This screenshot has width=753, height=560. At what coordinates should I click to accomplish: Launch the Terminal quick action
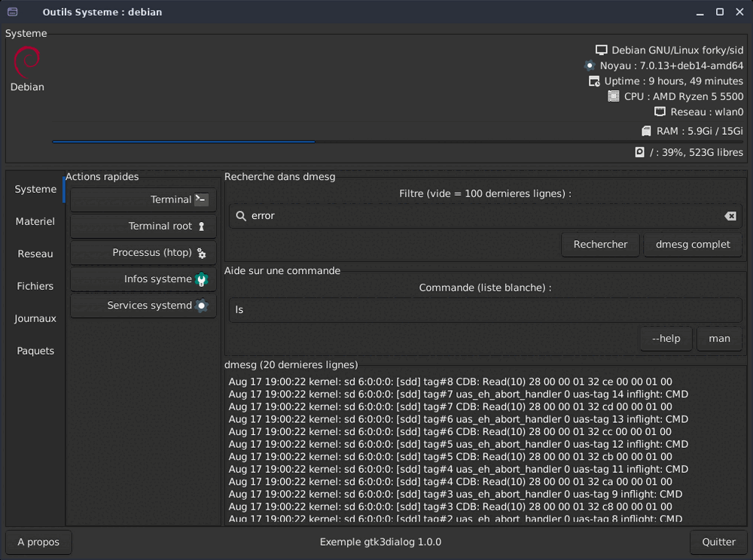(x=143, y=199)
